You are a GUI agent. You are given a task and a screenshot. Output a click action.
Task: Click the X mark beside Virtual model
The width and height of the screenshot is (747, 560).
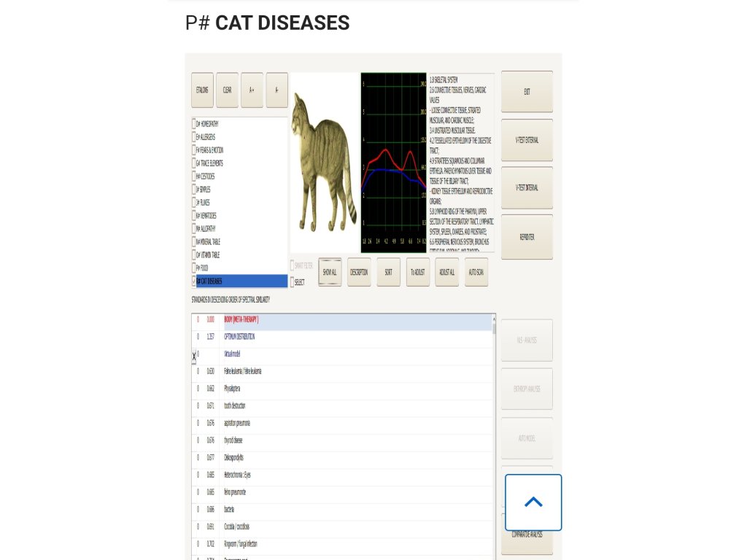(194, 356)
